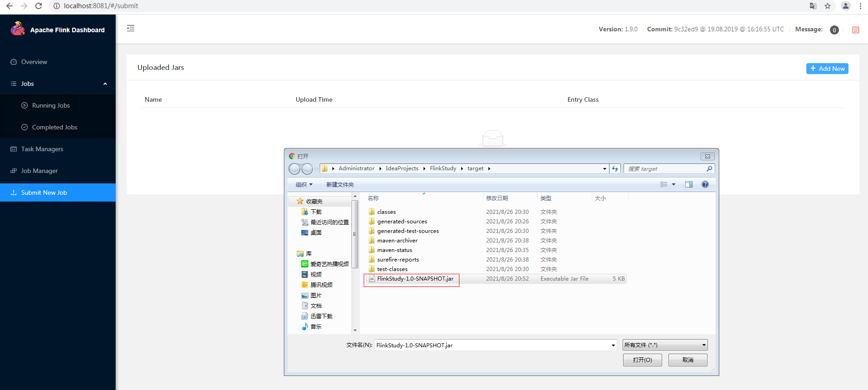
Task: Click IdeaProjects in dialog path
Action: pos(402,168)
